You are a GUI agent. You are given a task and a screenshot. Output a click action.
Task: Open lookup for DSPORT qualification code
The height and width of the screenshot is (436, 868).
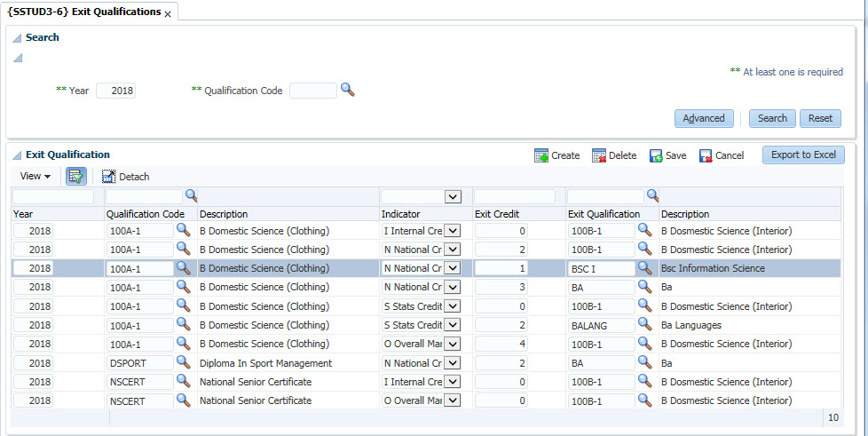click(x=184, y=362)
